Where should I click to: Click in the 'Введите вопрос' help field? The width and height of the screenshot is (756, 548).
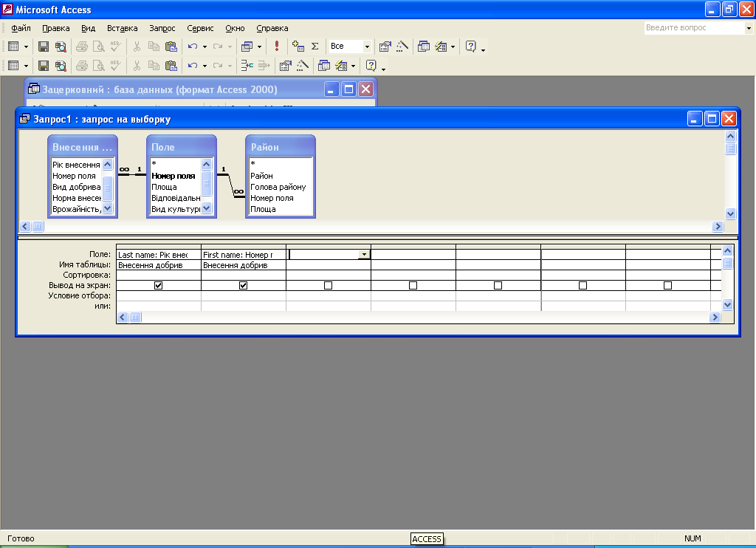[694, 28]
